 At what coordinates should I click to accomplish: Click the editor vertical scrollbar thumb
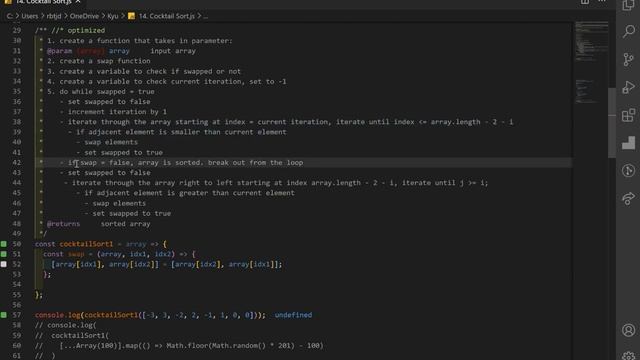tap(612, 122)
